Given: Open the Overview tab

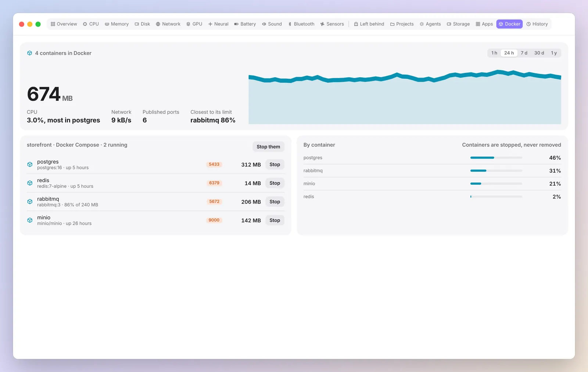Looking at the screenshot, I should pyautogui.click(x=64, y=24).
